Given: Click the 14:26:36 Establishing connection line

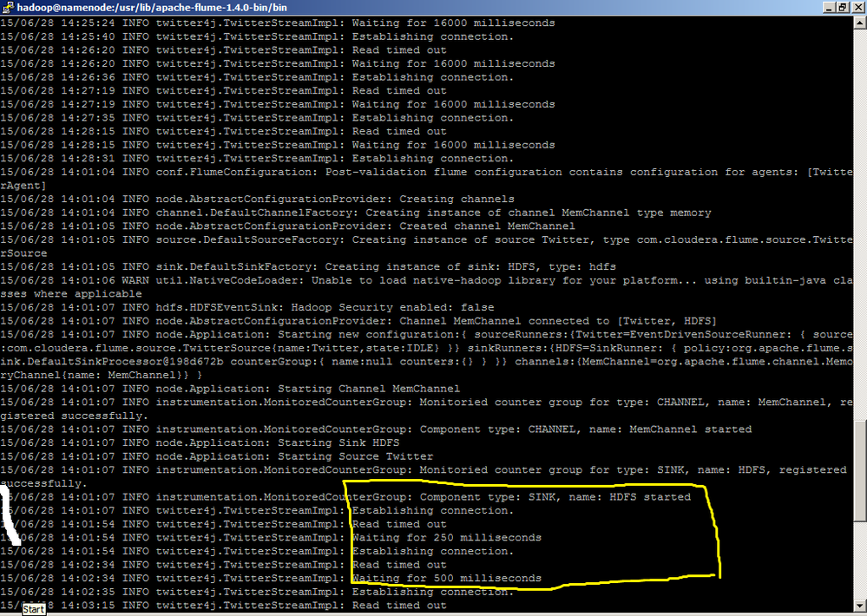Looking at the screenshot, I should [257, 77].
